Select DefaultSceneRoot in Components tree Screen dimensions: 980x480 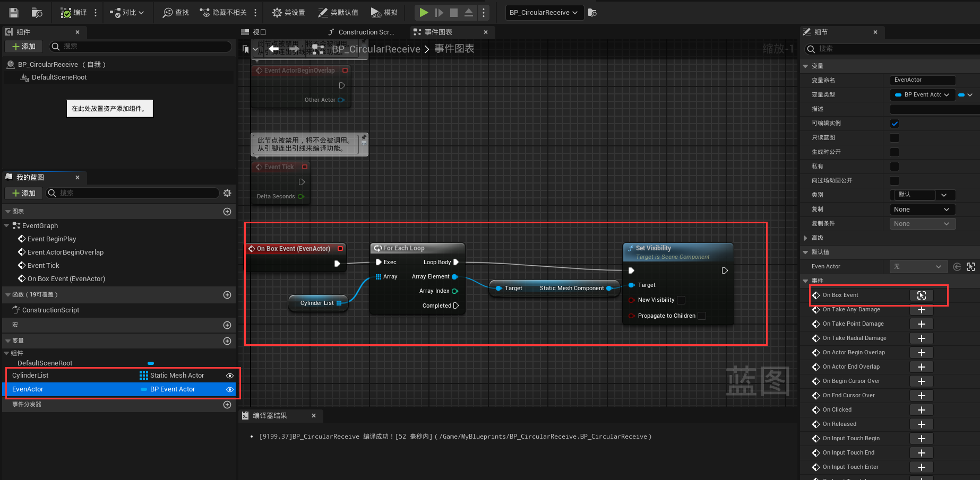(59, 77)
